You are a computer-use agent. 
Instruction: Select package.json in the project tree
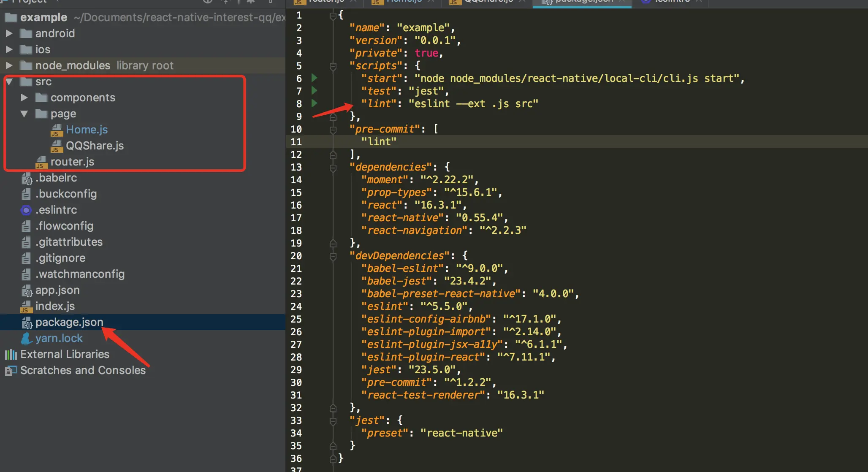click(69, 322)
